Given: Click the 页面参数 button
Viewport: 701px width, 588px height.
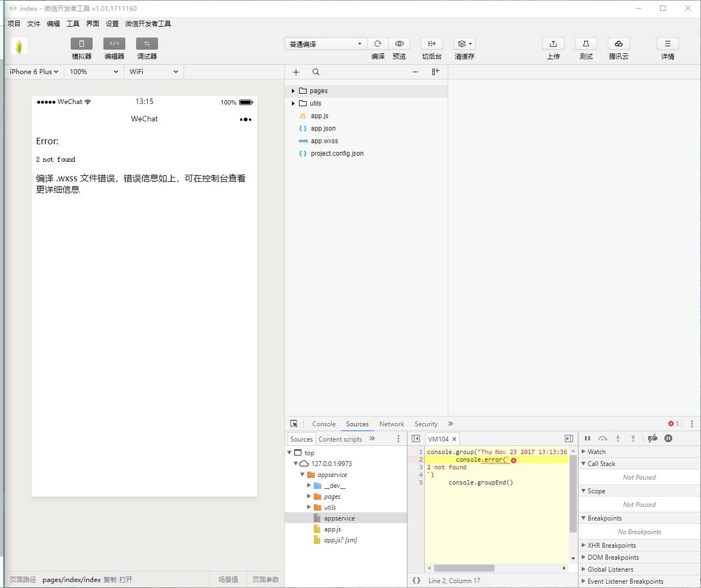Looking at the screenshot, I should point(266,580).
